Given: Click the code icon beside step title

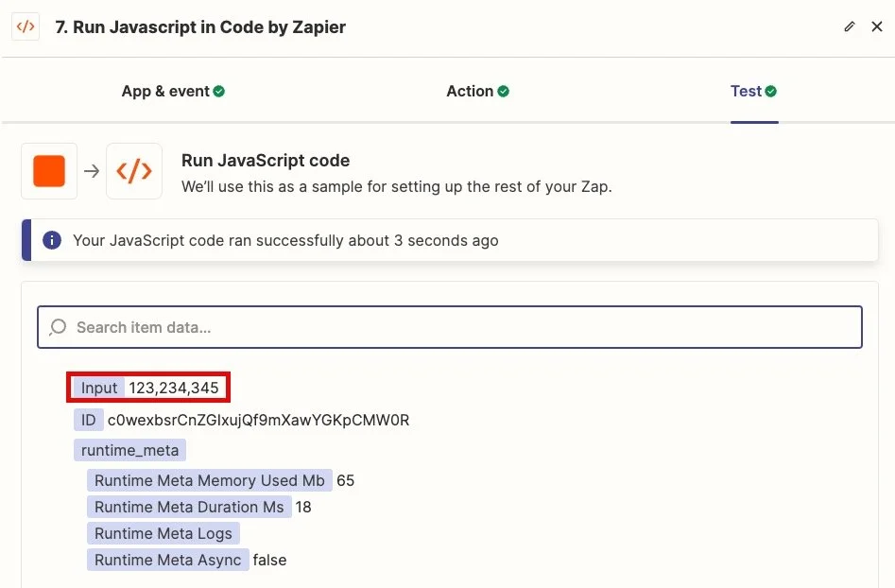Looking at the screenshot, I should tap(26, 26).
